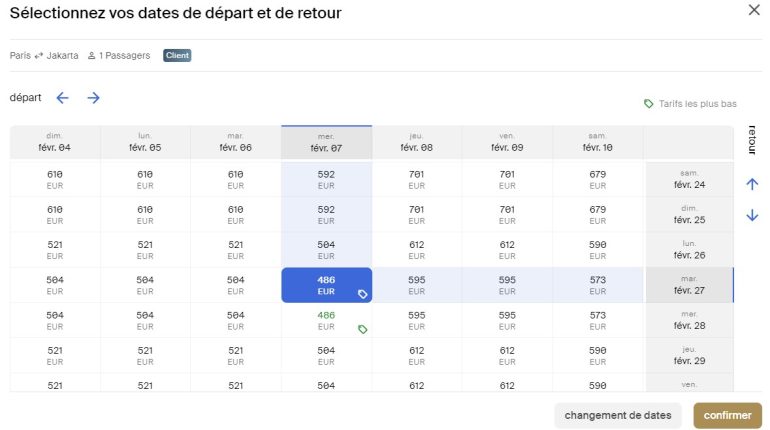Click the changement de dates button
The width and height of the screenshot is (770, 430).
(618, 415)
